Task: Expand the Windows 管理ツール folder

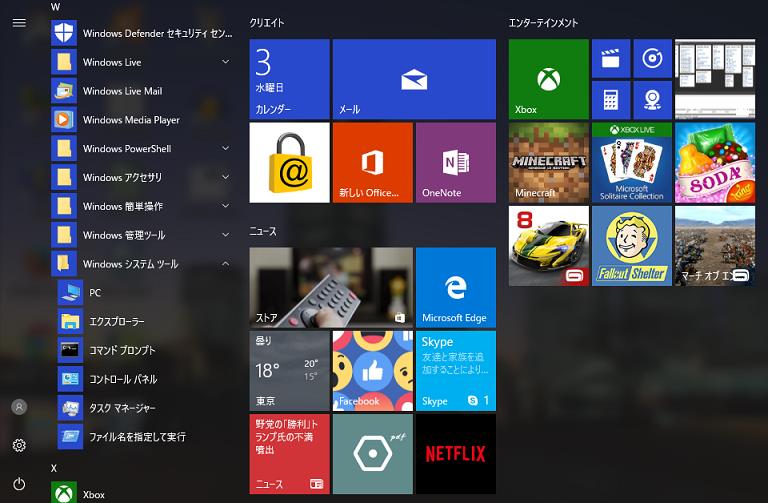Action: pos(142,235)
